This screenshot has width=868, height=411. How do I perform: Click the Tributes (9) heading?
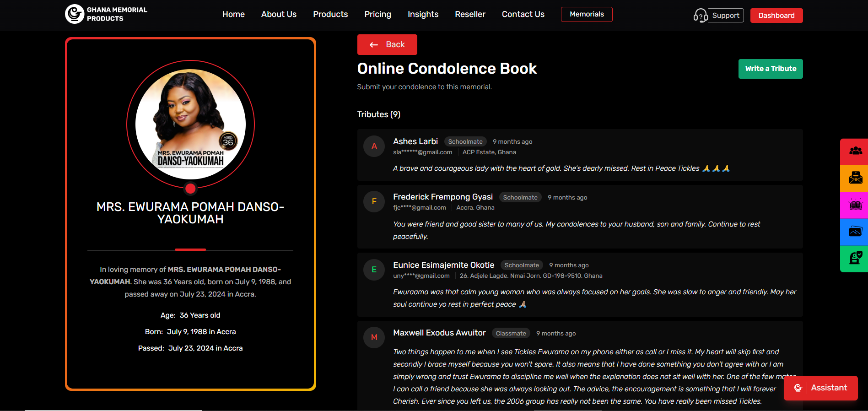pyautogui.click(x=378, y=114)
